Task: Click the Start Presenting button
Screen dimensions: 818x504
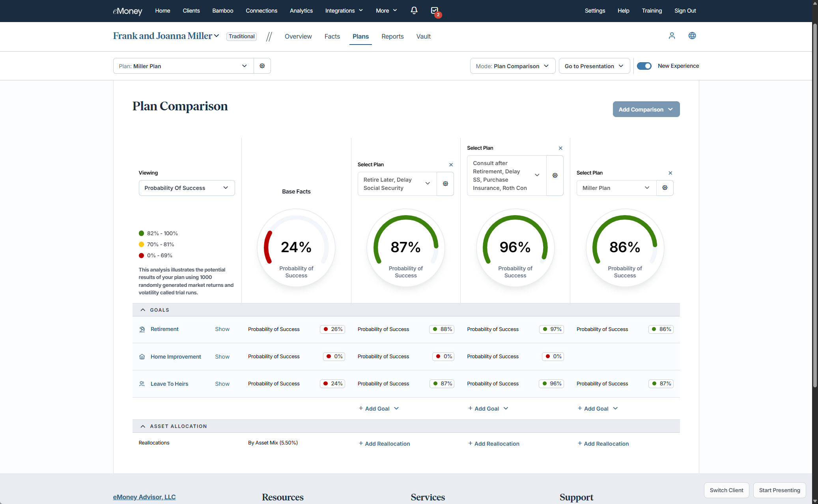Action: (x=779, y=490)
